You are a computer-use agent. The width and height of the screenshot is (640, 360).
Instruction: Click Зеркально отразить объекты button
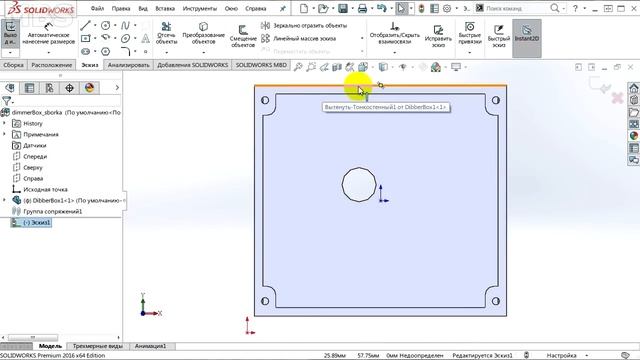[304, 25]
